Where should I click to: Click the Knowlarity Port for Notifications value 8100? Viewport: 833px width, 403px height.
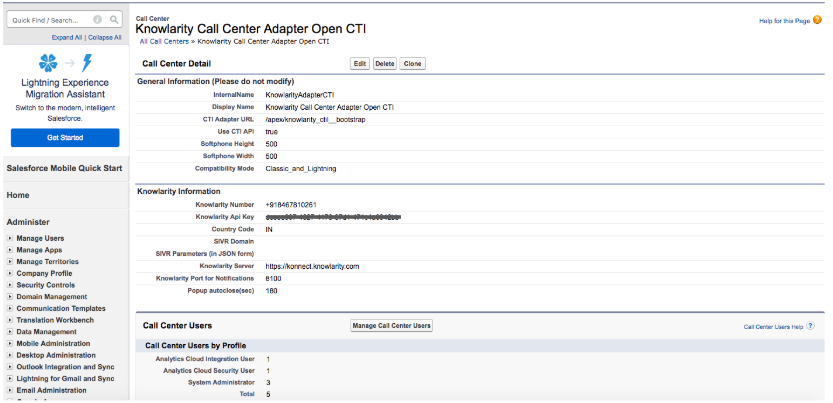(x=273, y=278)
